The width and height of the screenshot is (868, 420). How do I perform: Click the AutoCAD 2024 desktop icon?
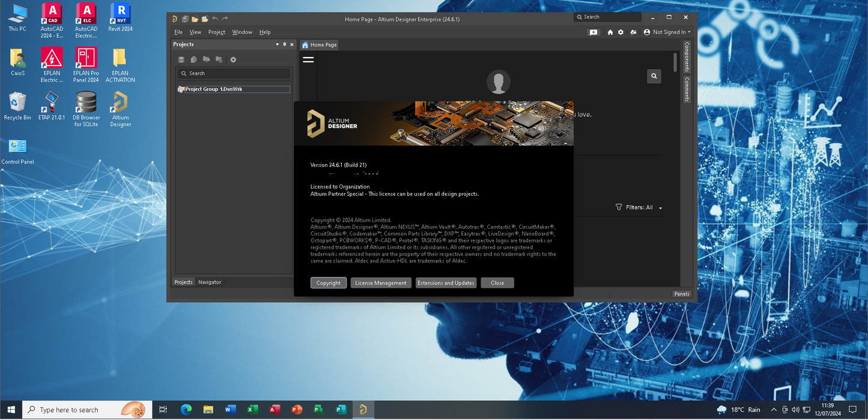[x=52, y=20]
